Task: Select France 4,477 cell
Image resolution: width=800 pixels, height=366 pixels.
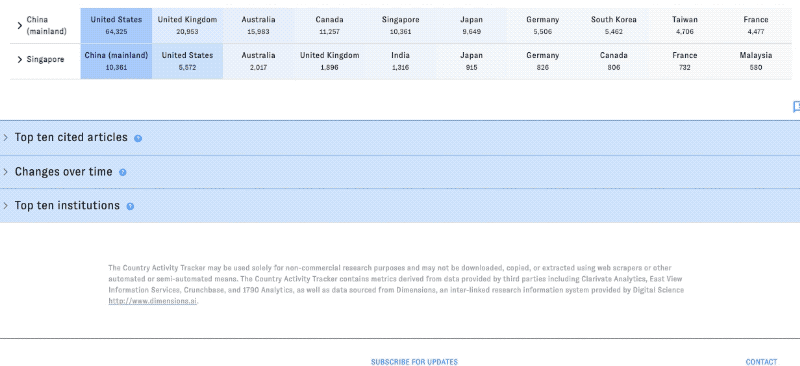Action: click(x=756, y=26)
